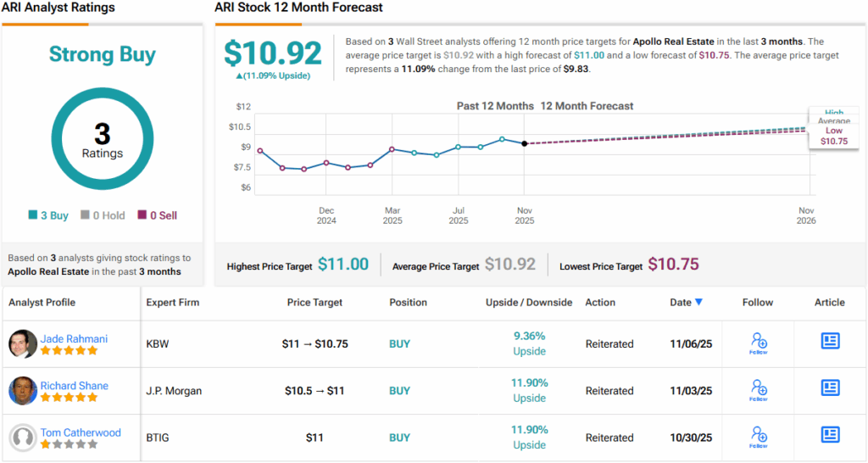
Task: Click the Follow icon for Tom Catherwood
Action: pos(759,435)
